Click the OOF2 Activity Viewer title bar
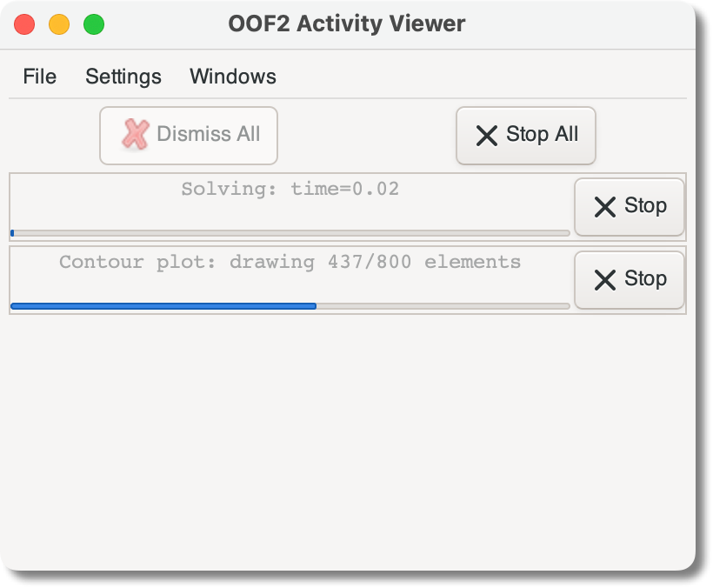The height and width of the screenshot is (588, 713). pyautogui.click(x=345, y=23)
